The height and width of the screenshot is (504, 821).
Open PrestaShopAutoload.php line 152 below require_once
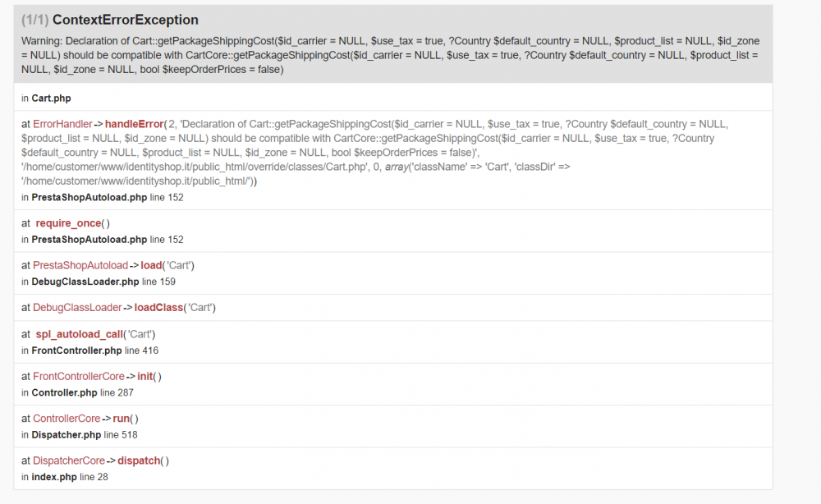(x=89, y=240)
